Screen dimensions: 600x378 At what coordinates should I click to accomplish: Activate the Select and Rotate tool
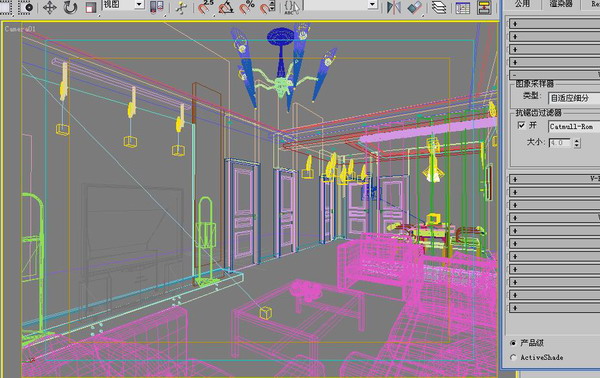point(70,7)
